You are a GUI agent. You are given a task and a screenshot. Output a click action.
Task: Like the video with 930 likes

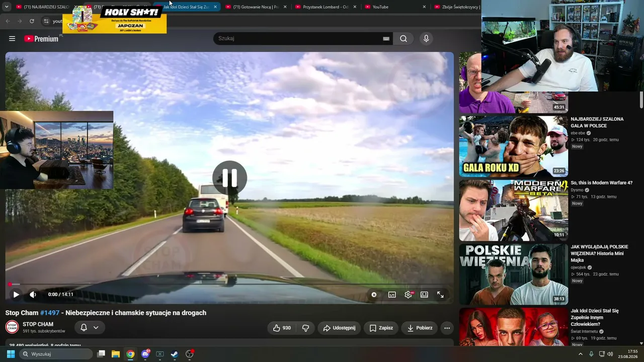click(282, 328)
